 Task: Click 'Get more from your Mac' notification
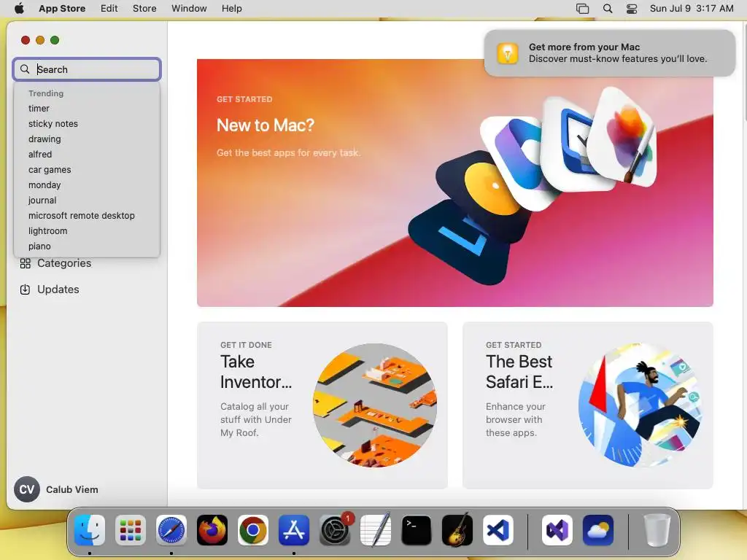tap(610, 52)
